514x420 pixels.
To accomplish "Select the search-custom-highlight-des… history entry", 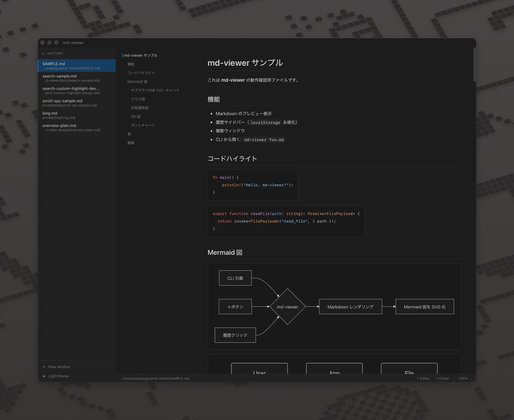I will [x=77, y=90].
